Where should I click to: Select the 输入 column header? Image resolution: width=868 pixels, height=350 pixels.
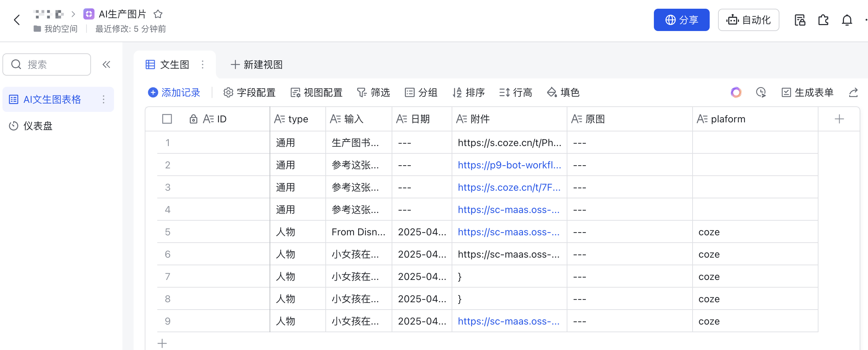[359, 119]
